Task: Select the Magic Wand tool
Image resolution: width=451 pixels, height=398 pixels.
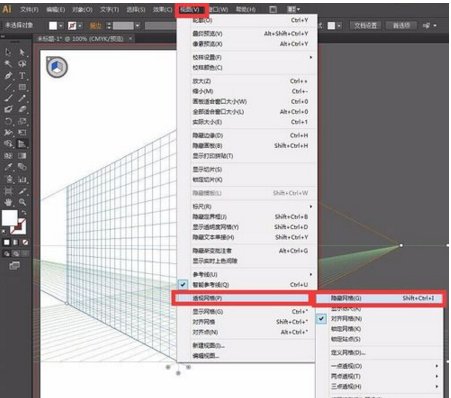Action: click(x=8, y=64)
